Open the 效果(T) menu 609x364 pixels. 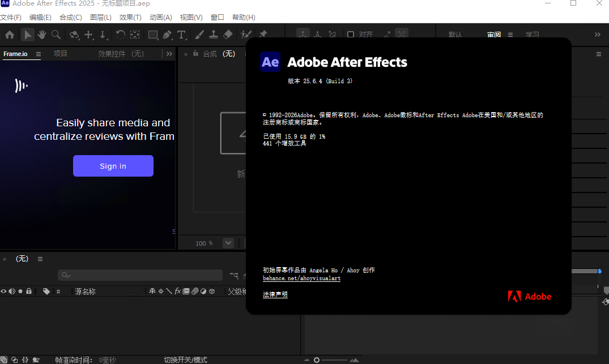click(130, 18)
